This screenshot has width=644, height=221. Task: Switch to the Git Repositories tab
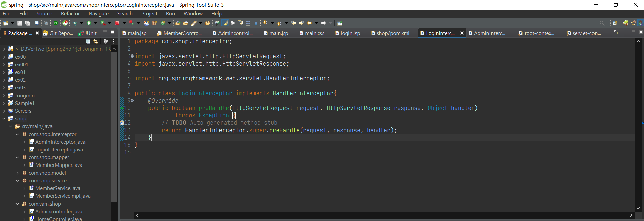[x=58, y=33]
